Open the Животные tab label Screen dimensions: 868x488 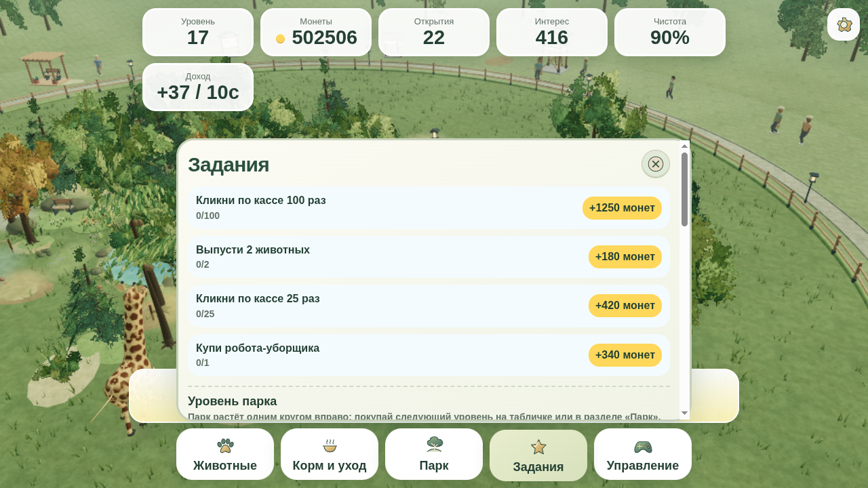(225, 466)
